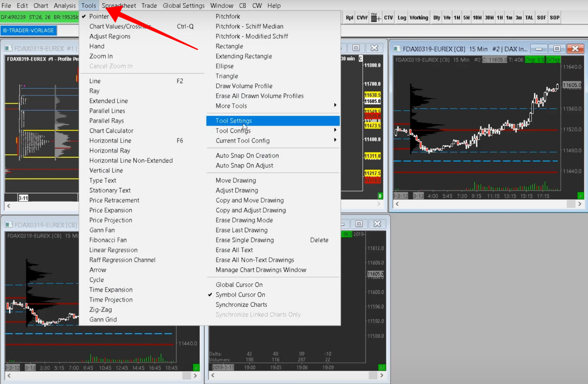Open Working orders via toolbar icon
Viewport: 588px width, 384px height.
[419, 17]
